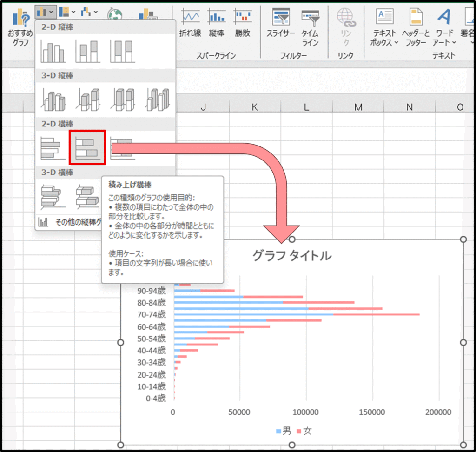Choose the 3-D clustered column chart icon
This screenshot has width=476, height=452.
[53, 100]
